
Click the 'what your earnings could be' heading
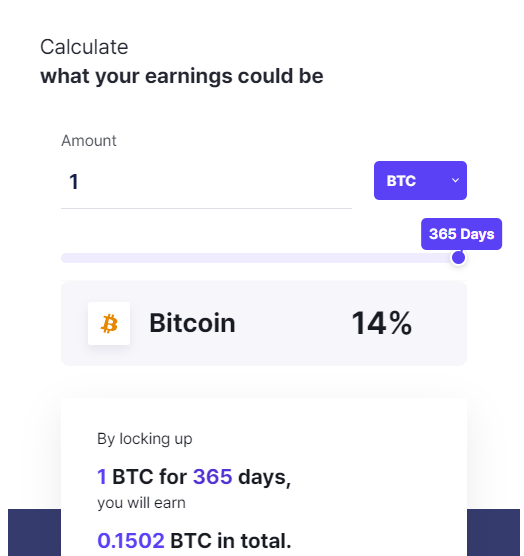point(182,76)
